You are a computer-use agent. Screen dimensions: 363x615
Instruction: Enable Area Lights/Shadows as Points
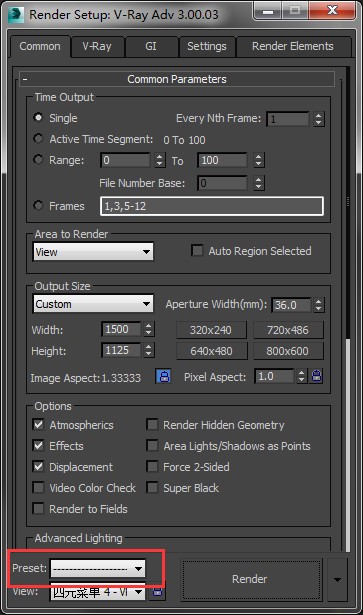(152, 446)
